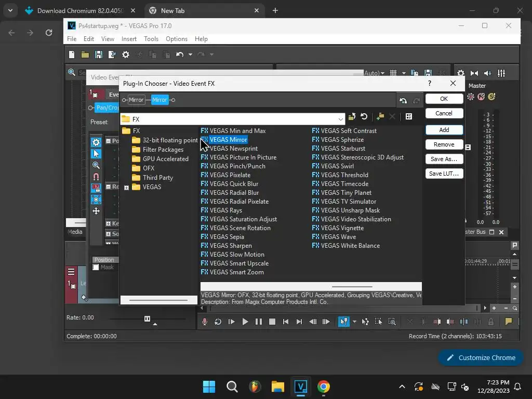Select VEGAS Picture In Picture plug-in
This screenshot has width=532, height=399.
click(238, 157)
